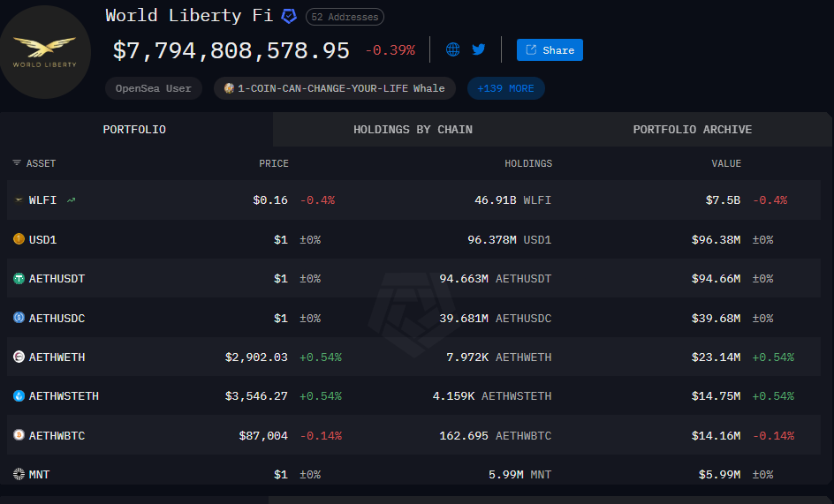Click the MNT token icon
This screenshot has width=834, height=504.
click(x=19, y=475)
